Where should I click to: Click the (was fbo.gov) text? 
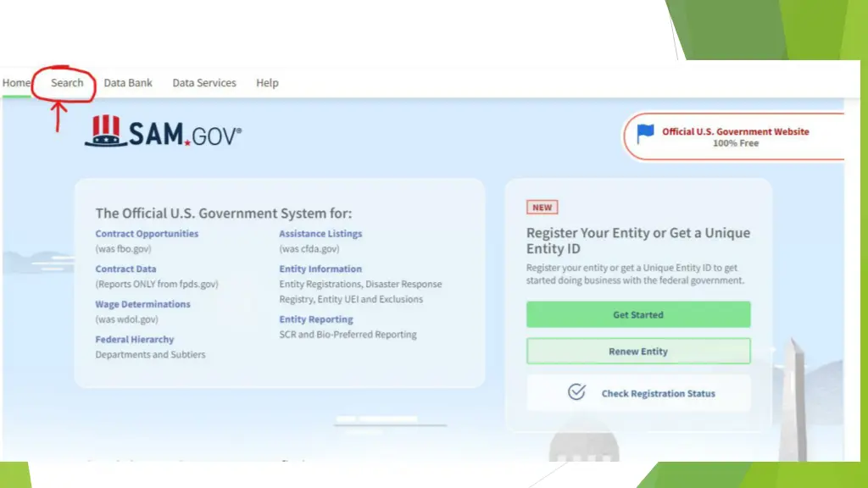[x=123, y=249]
